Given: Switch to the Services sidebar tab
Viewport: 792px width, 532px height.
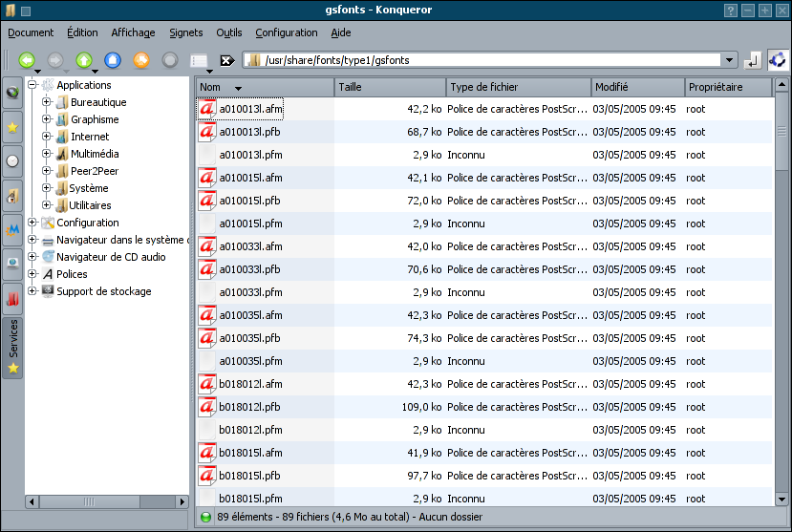Looking at the screenshot, I should tap(12, 348).
